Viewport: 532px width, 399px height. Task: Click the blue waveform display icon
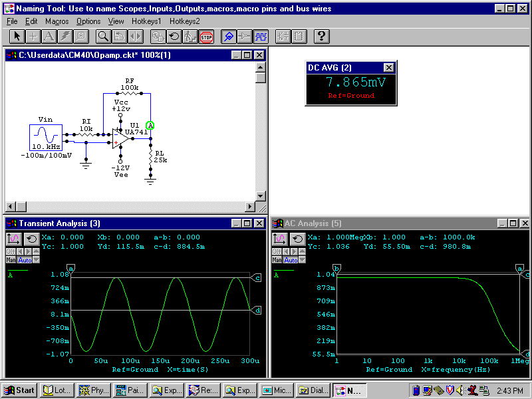coord(261,37)
